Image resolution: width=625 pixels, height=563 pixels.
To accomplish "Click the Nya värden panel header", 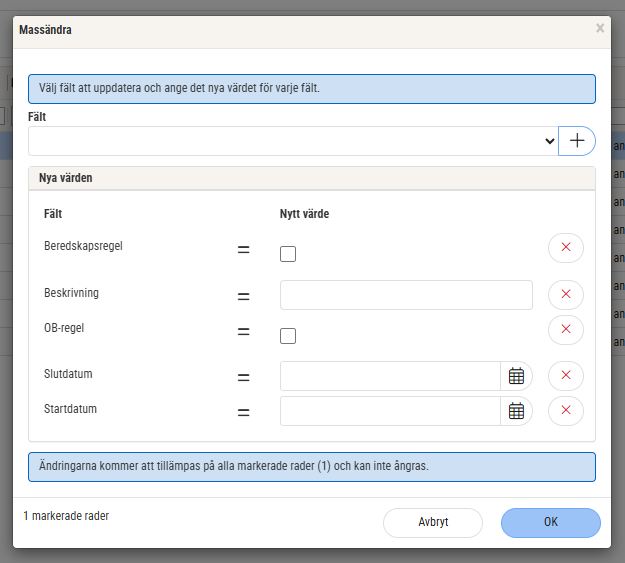I will click(x=311, y=177).
